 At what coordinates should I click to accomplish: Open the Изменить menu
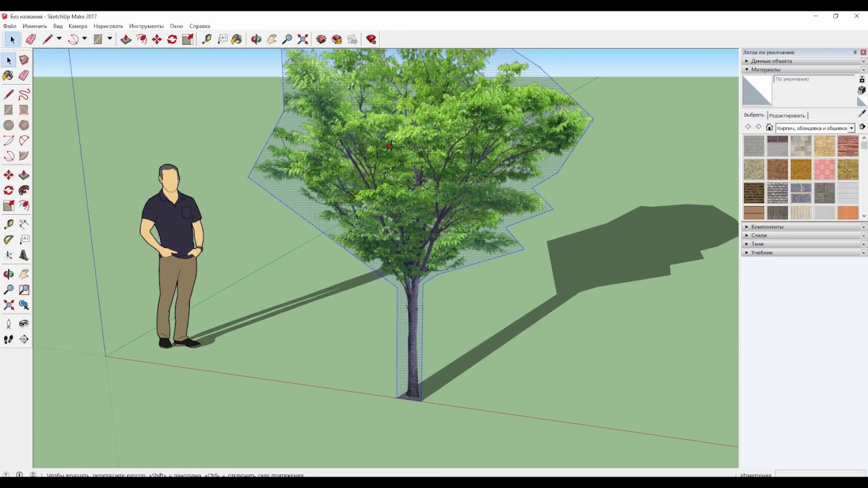coord(35,26)
